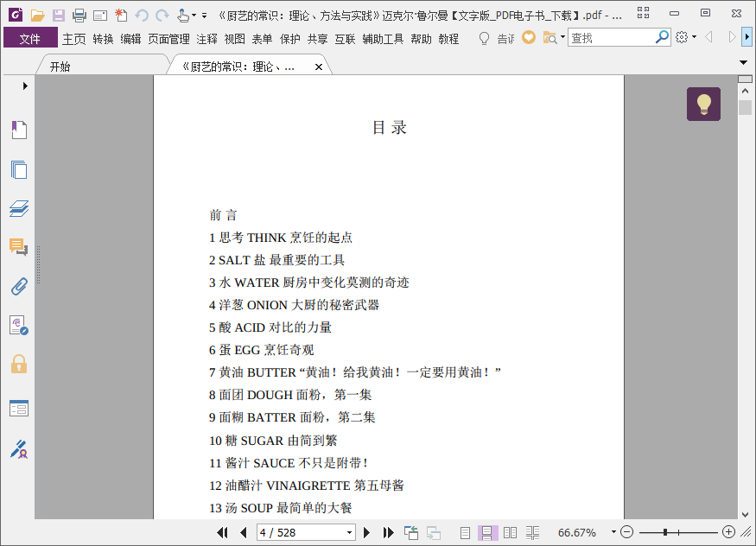
Task: Click the previous view icon
Action: coord(411,532)
